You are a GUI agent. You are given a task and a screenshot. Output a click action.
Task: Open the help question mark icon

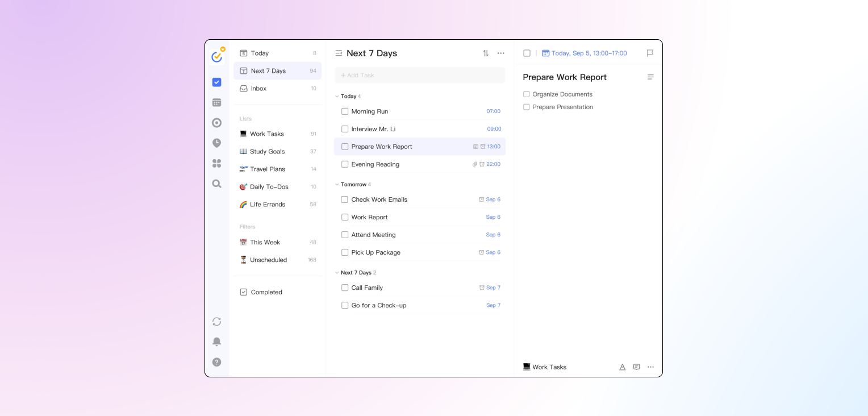click(x=216, y=362)
